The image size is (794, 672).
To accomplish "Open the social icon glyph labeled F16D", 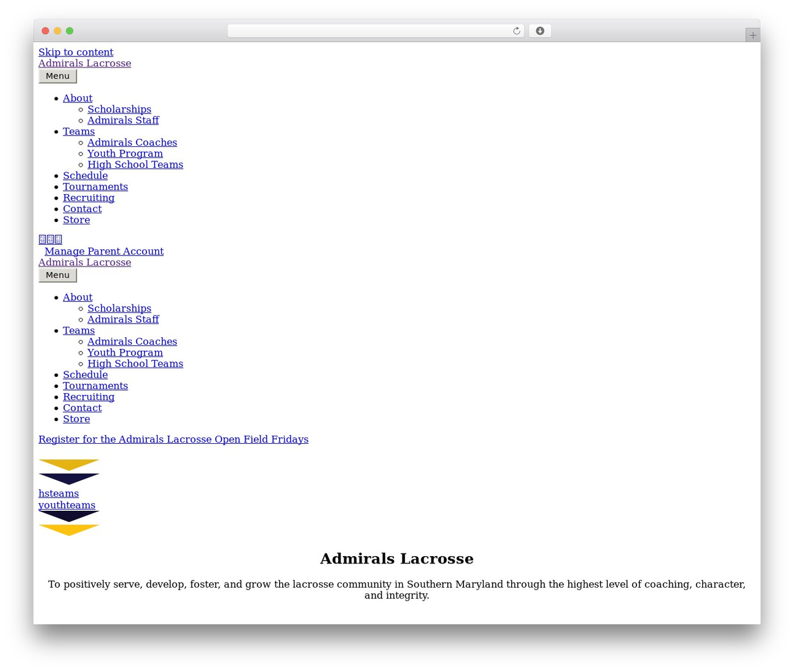I will [58, 239].
